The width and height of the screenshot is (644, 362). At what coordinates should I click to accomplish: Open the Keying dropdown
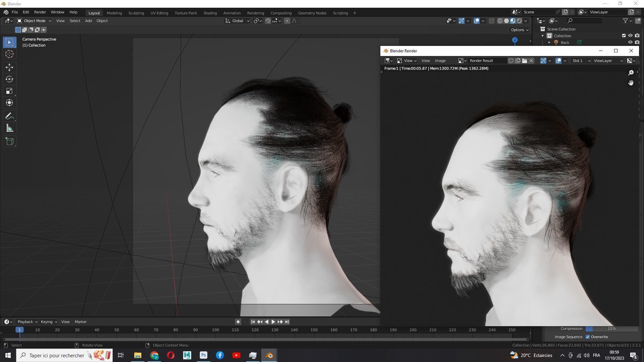point(49,322)
